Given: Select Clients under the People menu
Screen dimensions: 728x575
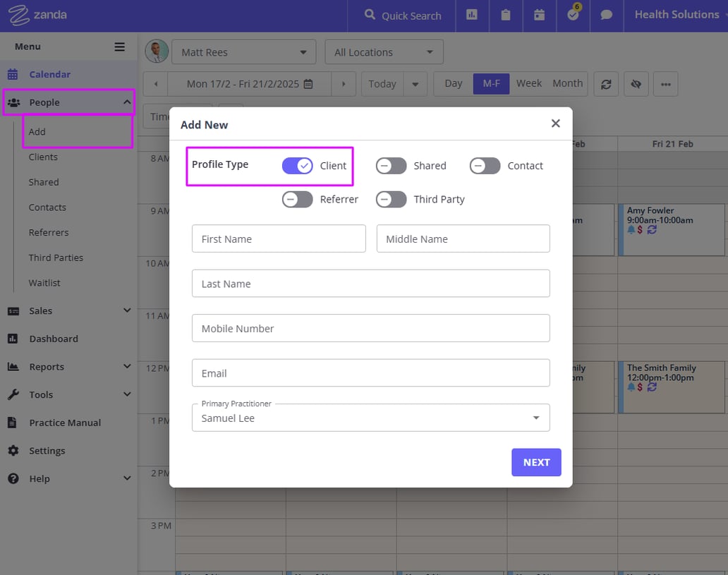Looking at the screenshot, I should [x=43, y=157].
